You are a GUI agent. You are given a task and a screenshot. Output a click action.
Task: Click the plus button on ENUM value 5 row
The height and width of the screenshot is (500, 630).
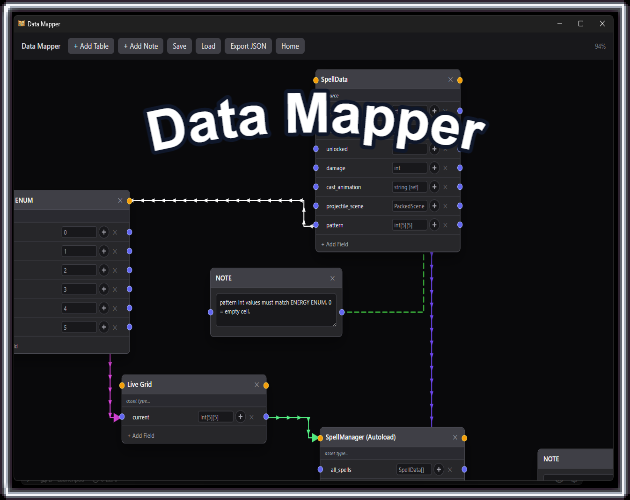(x=104, y=327)
